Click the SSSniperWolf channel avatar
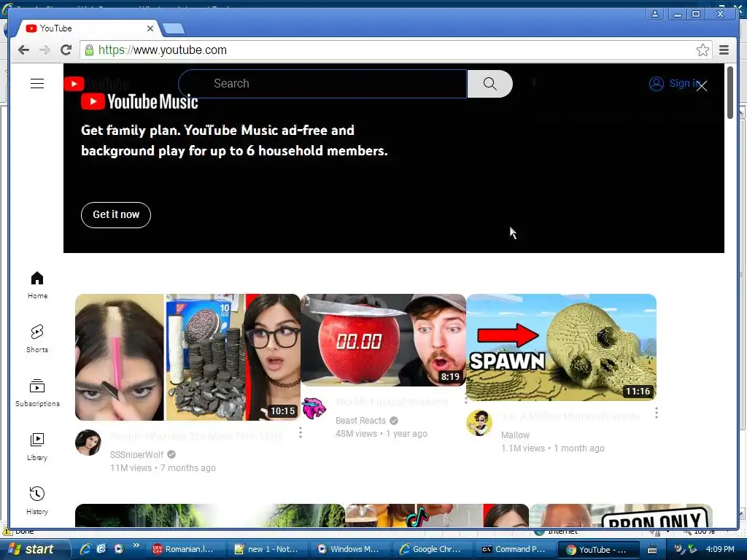Viewport: 747px width, 560px height. coord(88,443)
